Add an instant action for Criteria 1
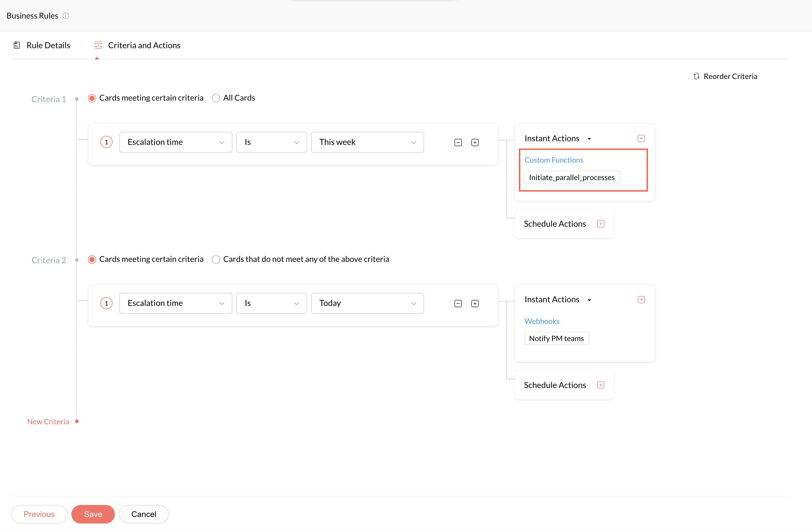The width and height of the screenshot is (812, 530). (641, 138)
